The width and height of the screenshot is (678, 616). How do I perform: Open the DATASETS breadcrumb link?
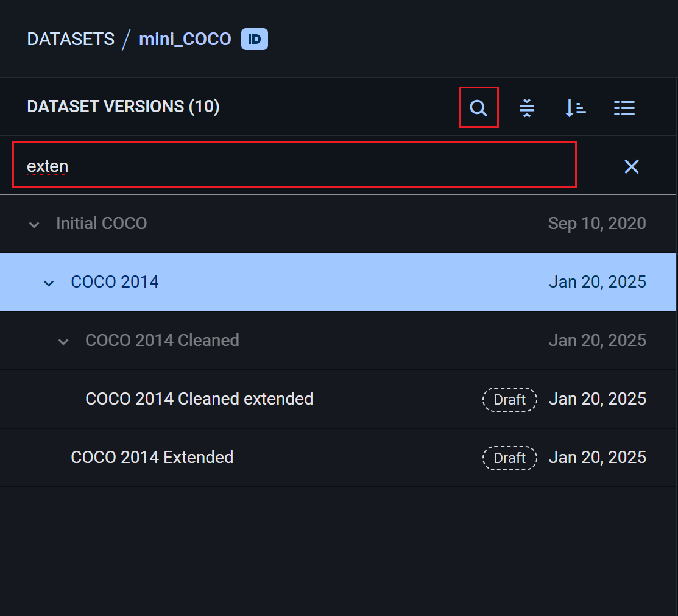tap(70, 38)
